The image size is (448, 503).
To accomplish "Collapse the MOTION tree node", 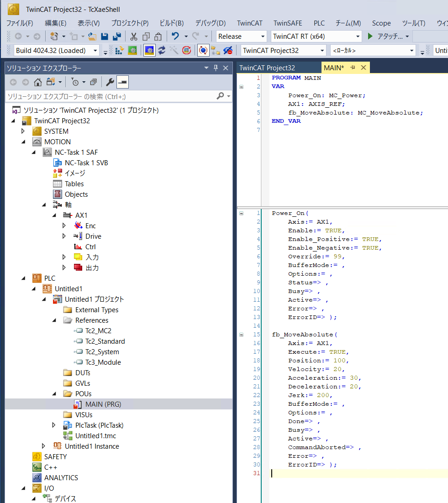I will (23, 141).
